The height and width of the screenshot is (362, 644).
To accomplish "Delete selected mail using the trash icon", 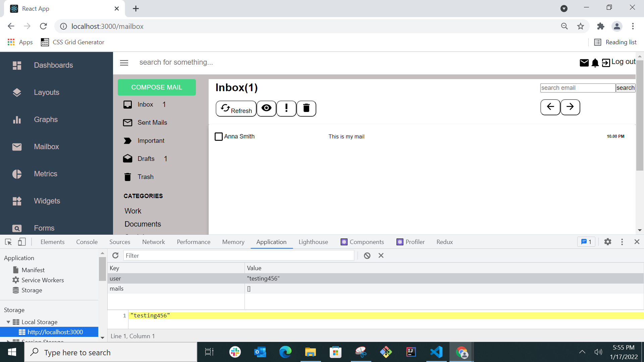I will click(x=306, y=108).
